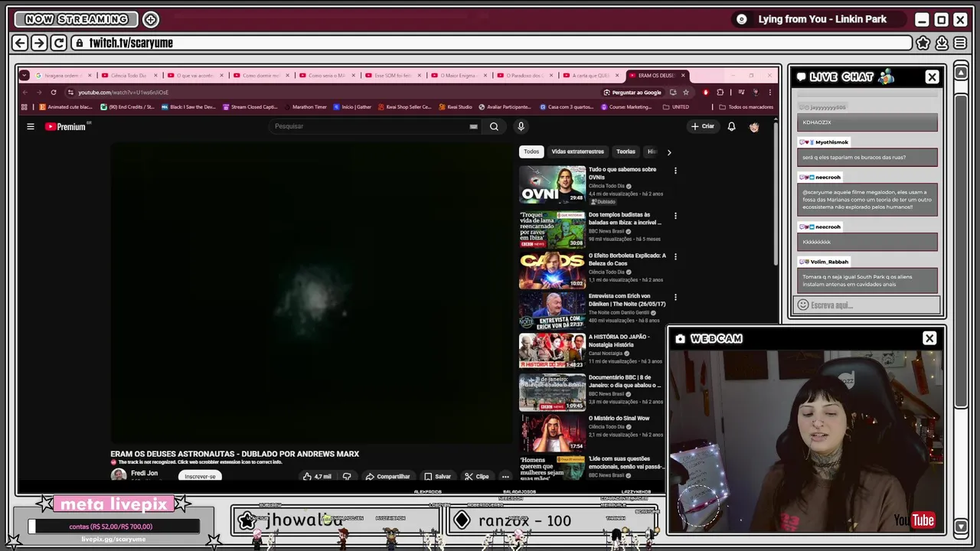
Task: Open 'O Mistério do Sinal Wow' thumbnail
Action: coord(552,433)
